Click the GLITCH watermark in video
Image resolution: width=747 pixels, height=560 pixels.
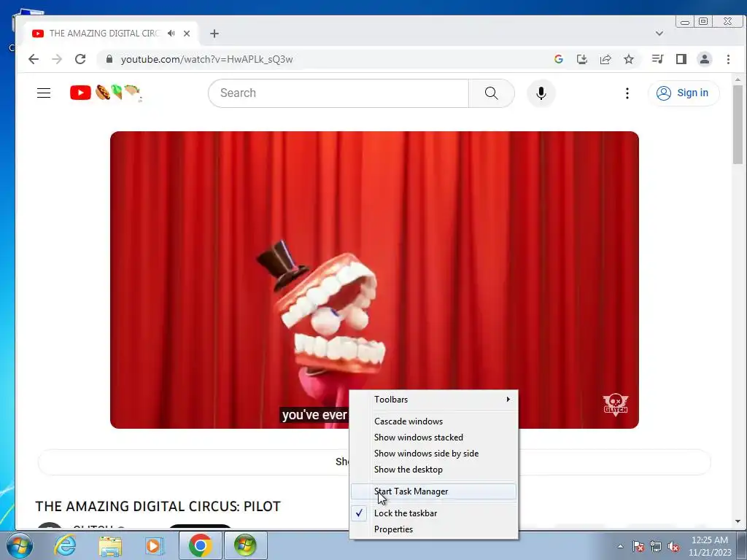[615, 405]
